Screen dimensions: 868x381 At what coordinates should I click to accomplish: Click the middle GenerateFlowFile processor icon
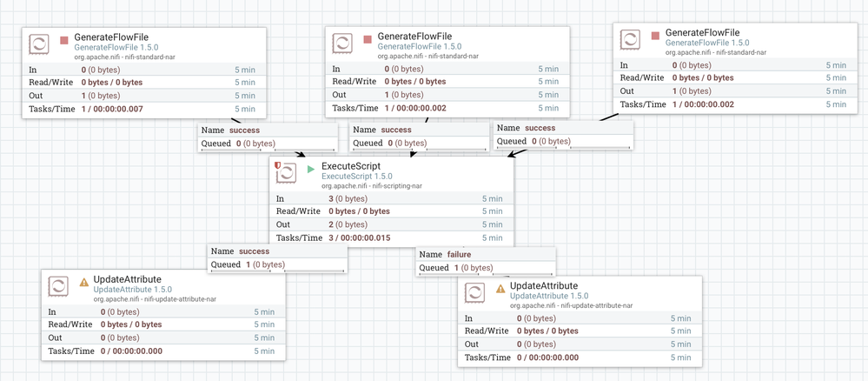tap(341, 43)
